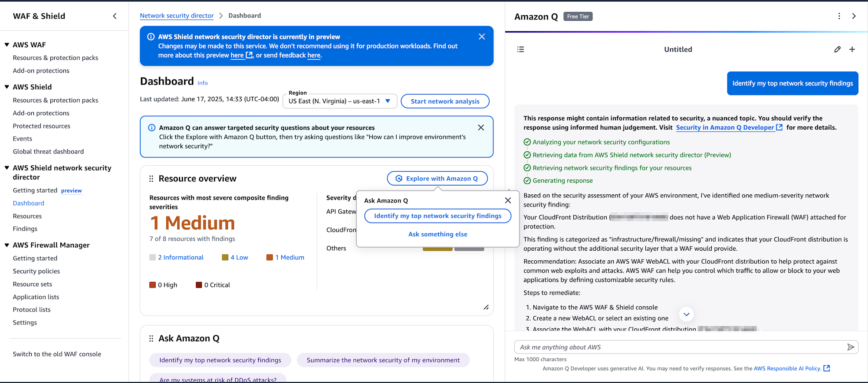Open Security in Amazon Q Developer link
The image size is (868, 383).
coord(725,128)
